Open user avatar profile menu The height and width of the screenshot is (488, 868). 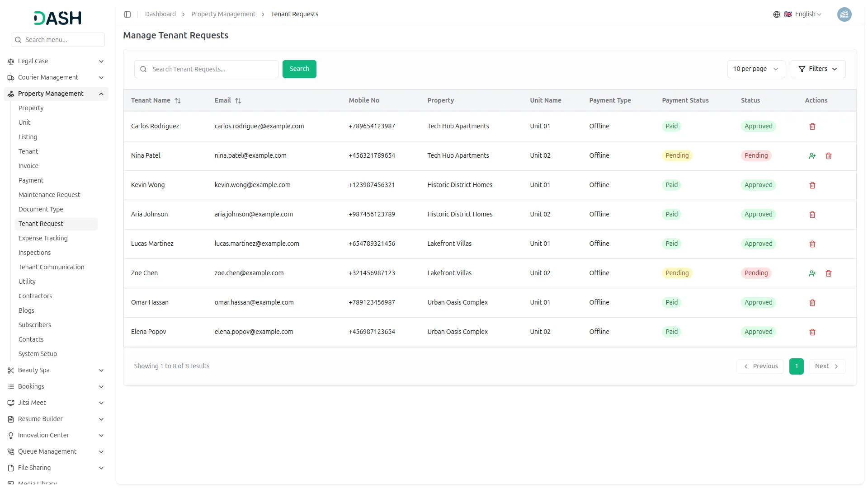click(x=844, y=14)
